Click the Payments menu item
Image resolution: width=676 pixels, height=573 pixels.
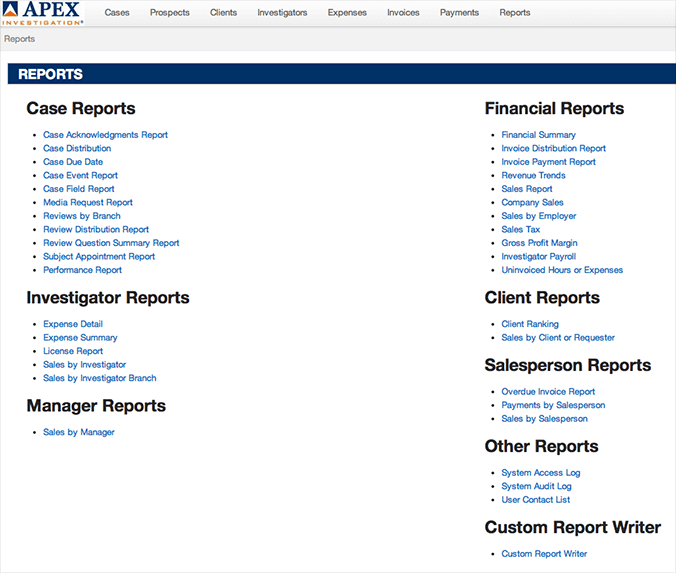point(459,13)
